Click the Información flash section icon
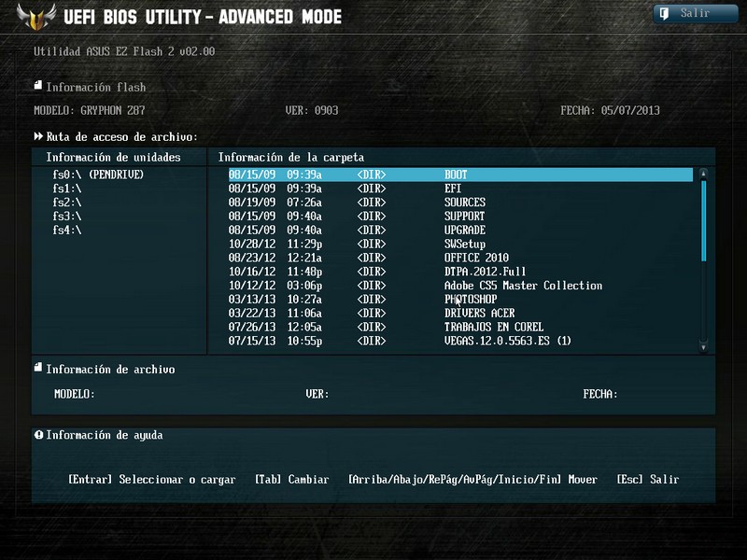This screenshot has width=747, height=560. click(38, 86)
